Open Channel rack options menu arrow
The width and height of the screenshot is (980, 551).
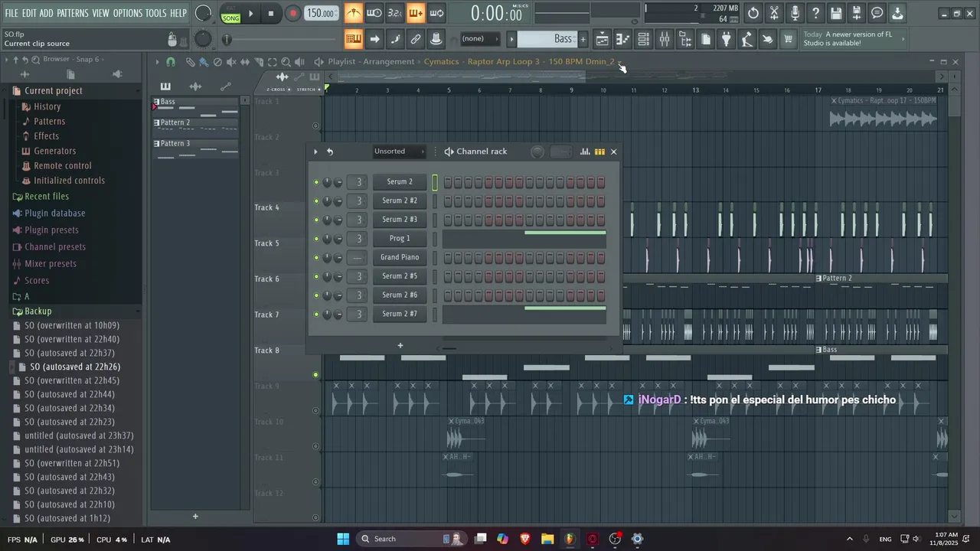(315, 152)
